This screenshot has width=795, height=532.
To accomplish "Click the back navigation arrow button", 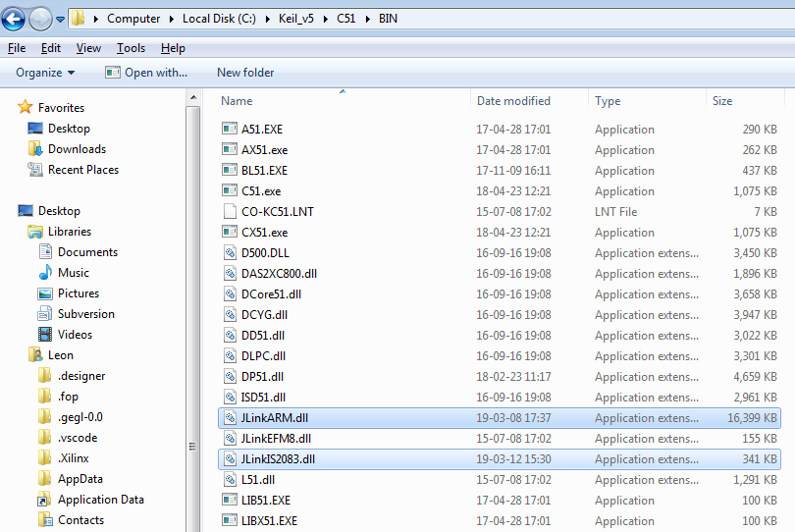I will point(14,19).
